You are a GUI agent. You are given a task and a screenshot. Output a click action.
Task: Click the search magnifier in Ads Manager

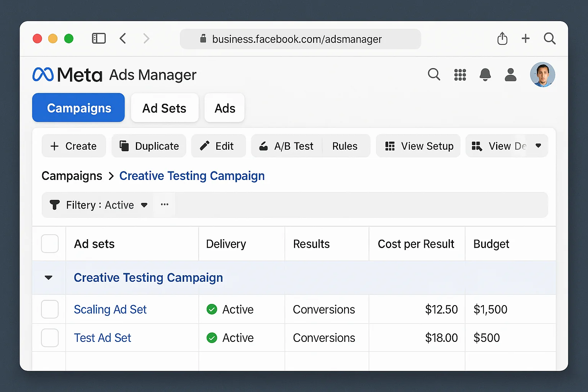pos(434,75)
